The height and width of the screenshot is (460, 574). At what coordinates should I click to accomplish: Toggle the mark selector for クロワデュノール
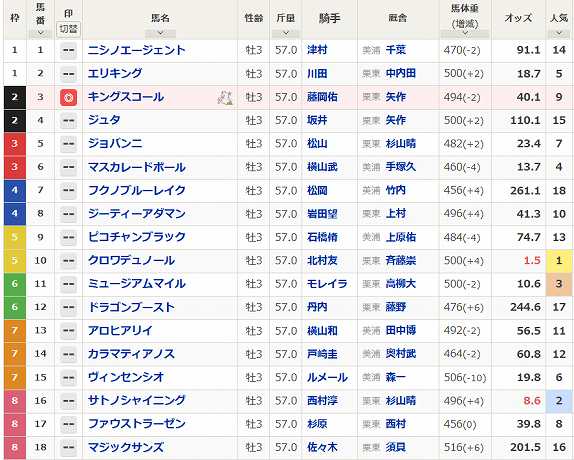click(x=68, y=261)
